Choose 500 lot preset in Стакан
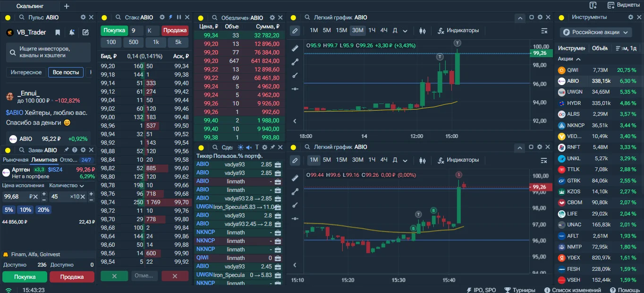Image resolution: width=644 pixels, height=293 pixels. (134, 42)
